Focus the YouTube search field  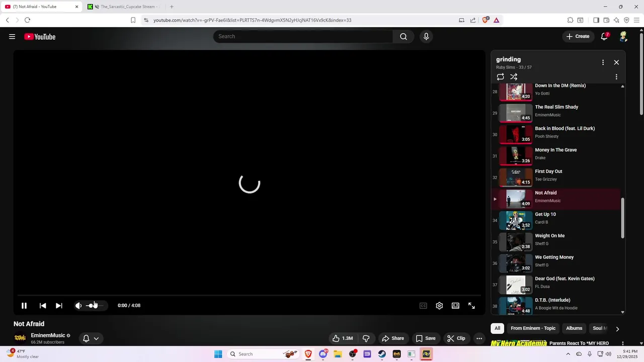(x=303, y=36)
